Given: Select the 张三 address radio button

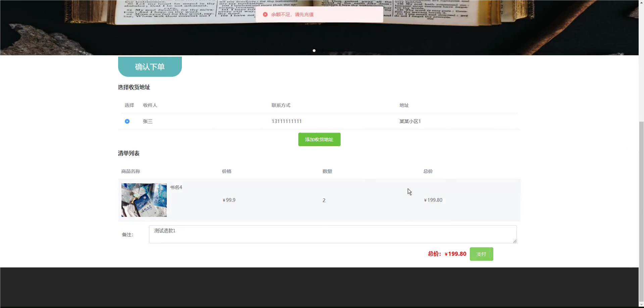Looking at the screenshot, I should 127,121.
